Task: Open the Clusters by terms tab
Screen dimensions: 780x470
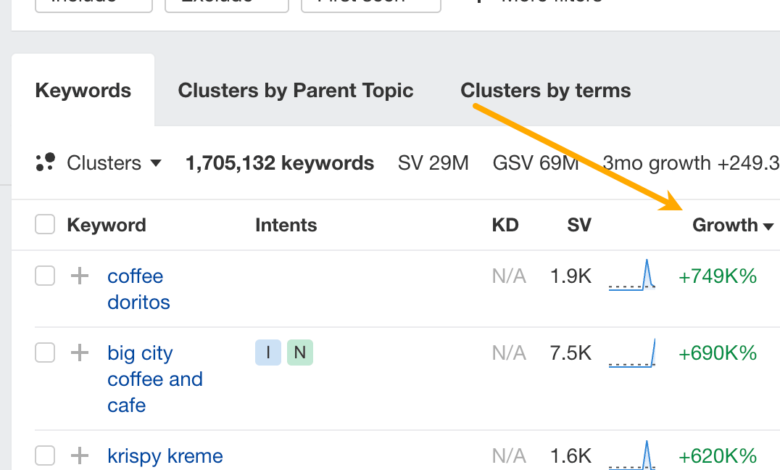Action: pos(545,91)
